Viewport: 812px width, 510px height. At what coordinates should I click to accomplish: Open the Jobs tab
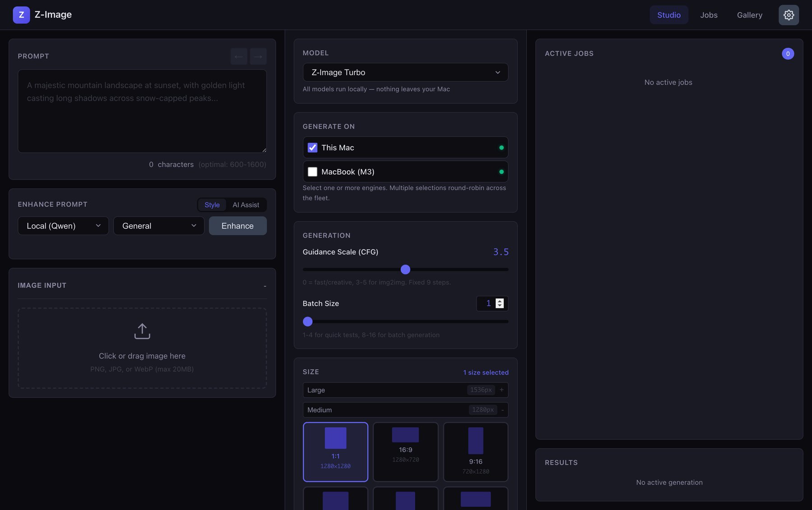click(709, 15)
